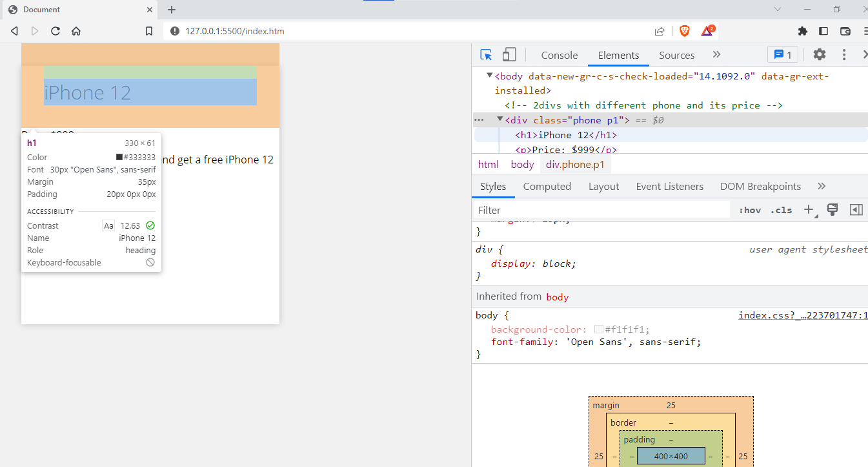Edit the font-family value in body rule

pyautogui.click(x=630, y=342)
